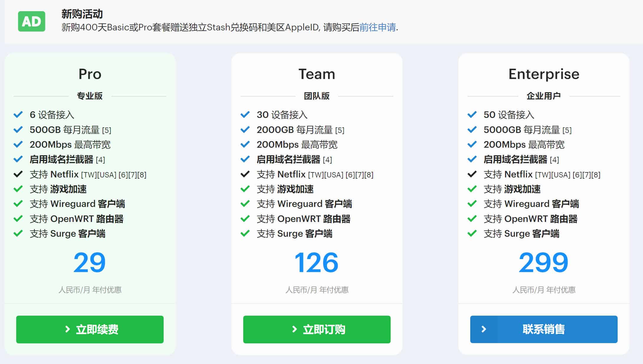The width and height of the screenshot is (643, 364).
Task: Click 人民币/月 年付优惠 under Team price
Action: click(317, 290)
